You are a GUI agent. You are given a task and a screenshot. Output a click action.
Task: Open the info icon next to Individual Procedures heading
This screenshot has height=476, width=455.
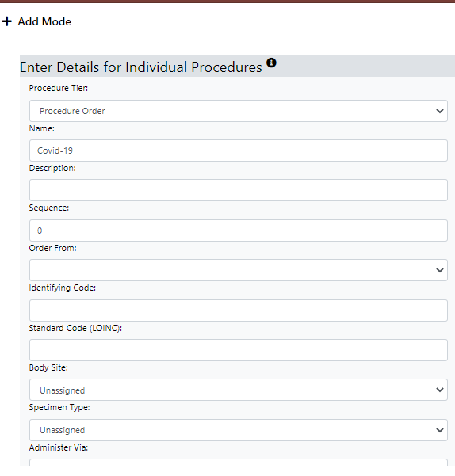click(x=271, y=63)
